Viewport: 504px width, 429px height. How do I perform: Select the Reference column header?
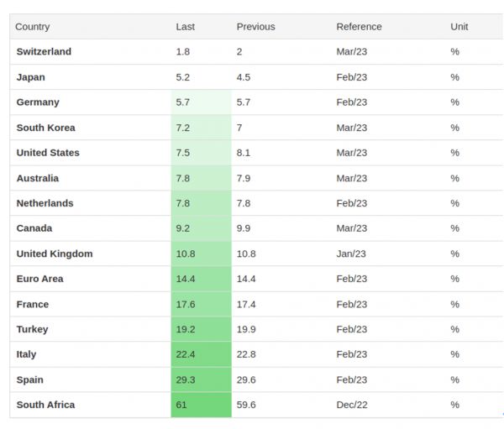pos(359,27)
